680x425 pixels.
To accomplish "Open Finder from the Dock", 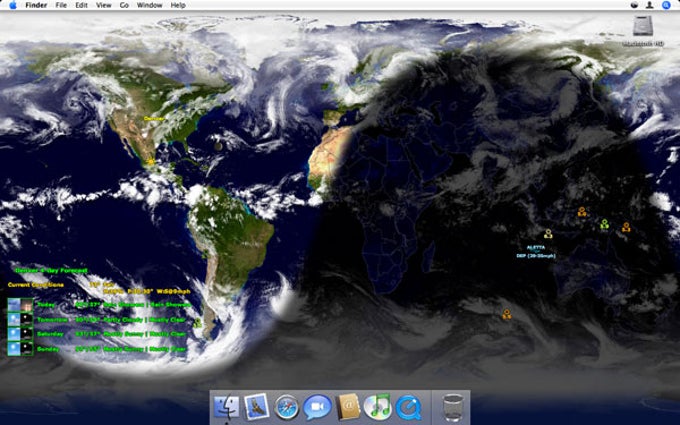I will click(x=226, y=407).
